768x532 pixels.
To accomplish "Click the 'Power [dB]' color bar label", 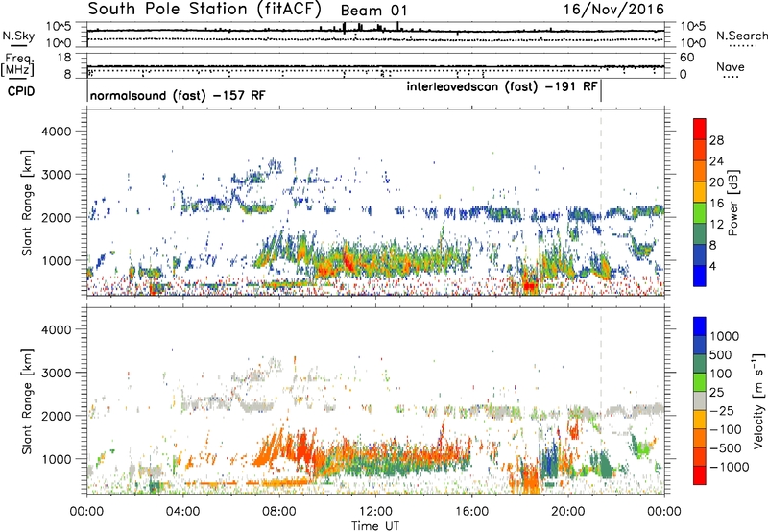I will click(x=732, y=203).
